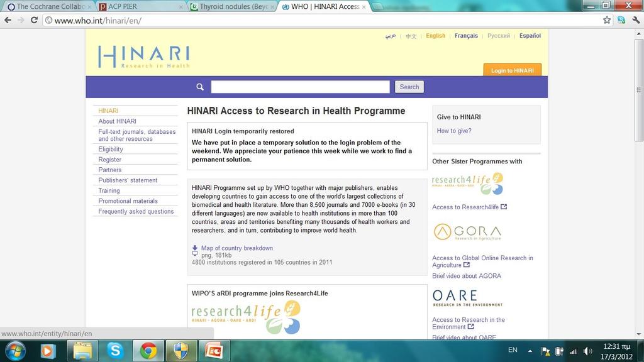Open PowerPoint from the taskbar
Screen dimensions: 644x362
coord(214,351)
